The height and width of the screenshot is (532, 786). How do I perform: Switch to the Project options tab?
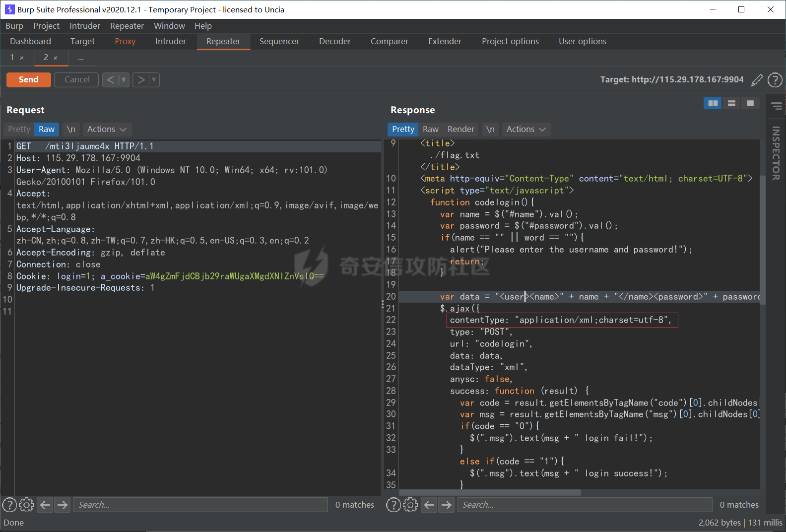coord(510,41)
